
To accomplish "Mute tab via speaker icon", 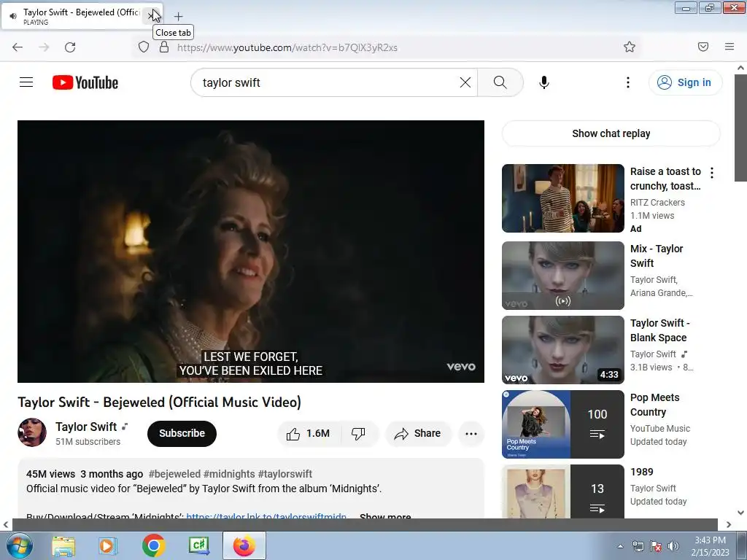I will [x=13, y=16].
